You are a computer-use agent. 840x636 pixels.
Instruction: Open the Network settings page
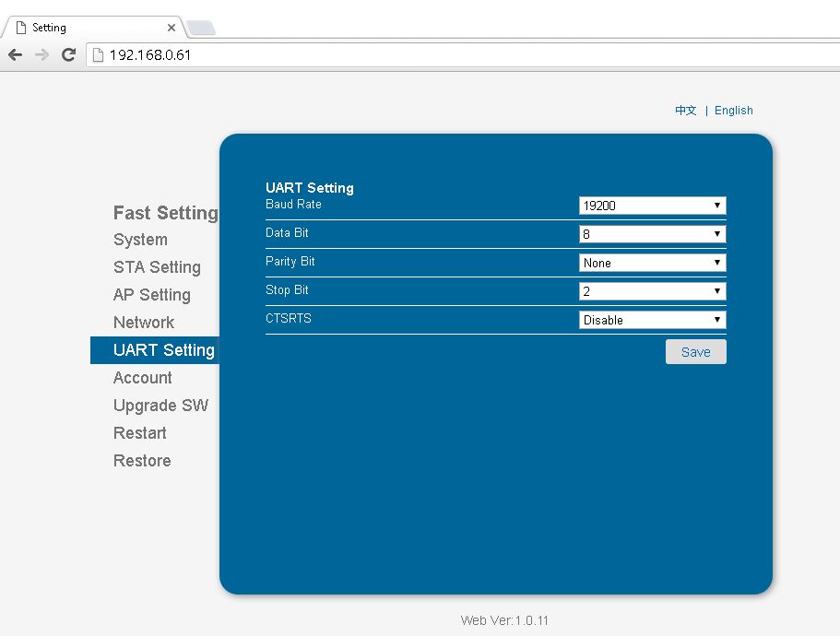tap(144, 323)
